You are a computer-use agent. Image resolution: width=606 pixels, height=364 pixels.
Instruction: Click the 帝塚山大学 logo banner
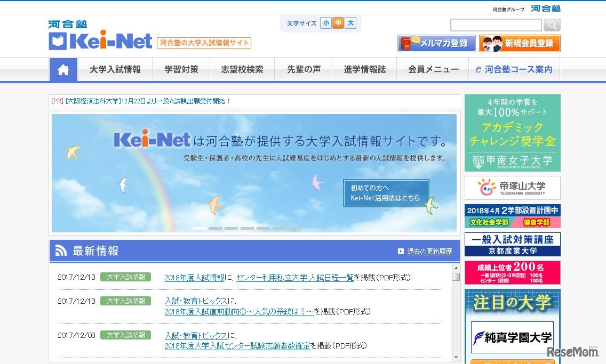pyautogui.click(x=512, y=188)
